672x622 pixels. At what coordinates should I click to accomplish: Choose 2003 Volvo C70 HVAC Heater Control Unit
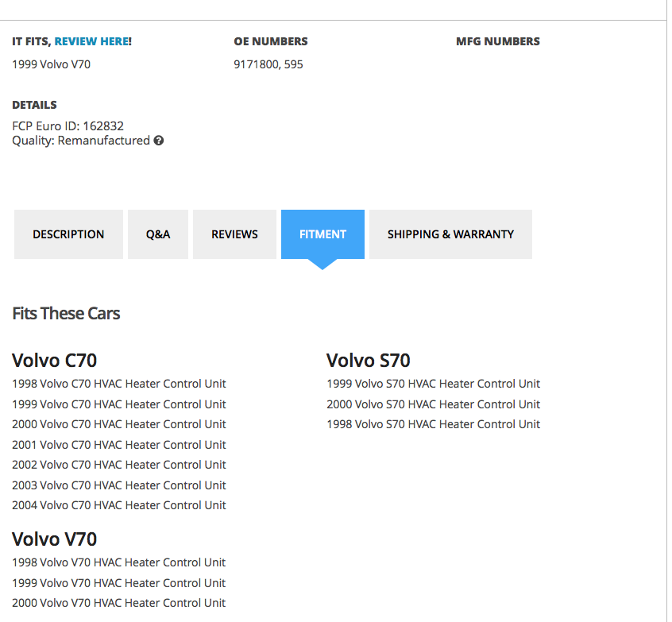point(119,485)
